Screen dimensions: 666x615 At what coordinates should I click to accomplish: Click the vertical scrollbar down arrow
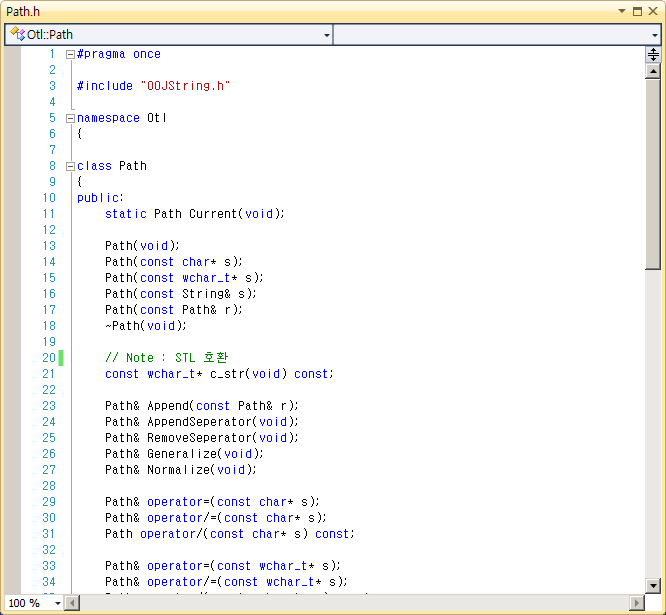coord(653,586)
